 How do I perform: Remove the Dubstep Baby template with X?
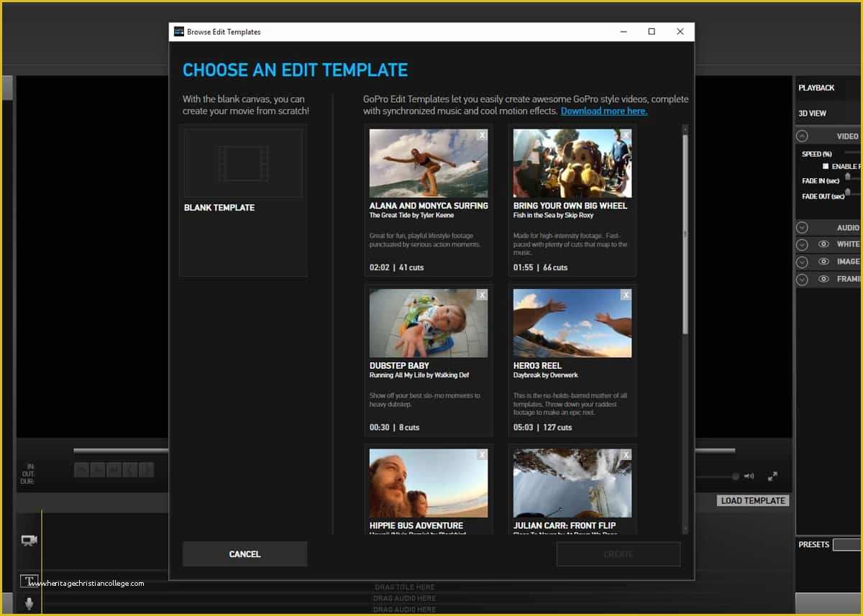coord(483,295)
